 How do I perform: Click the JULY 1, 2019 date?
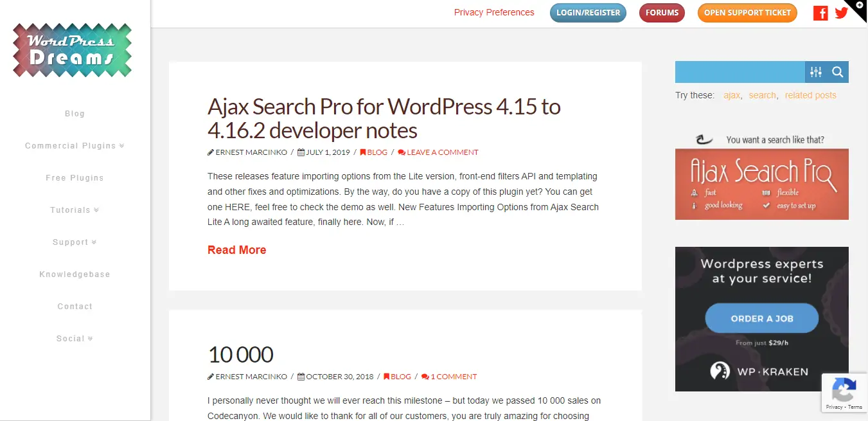(x=324, y=152)
